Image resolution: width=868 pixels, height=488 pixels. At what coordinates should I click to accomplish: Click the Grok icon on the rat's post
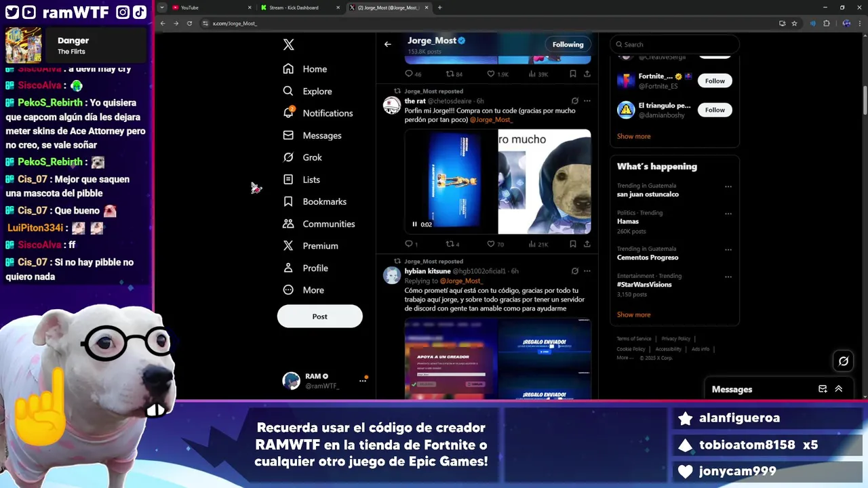tap(574, 101)
